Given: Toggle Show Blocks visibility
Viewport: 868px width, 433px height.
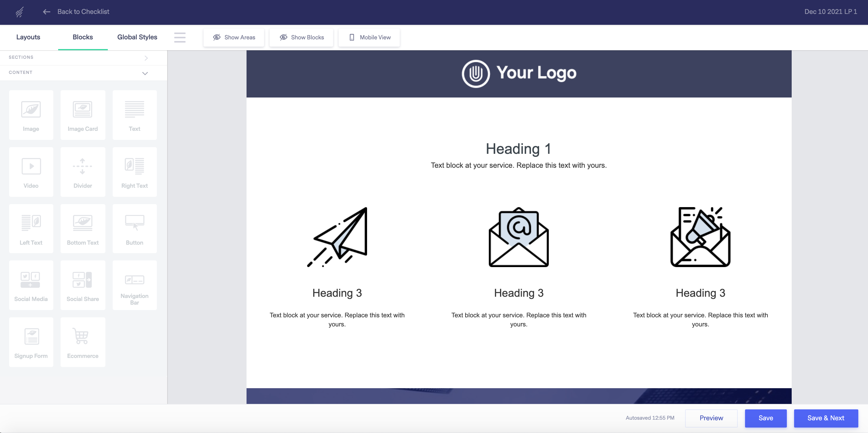Looking at the screenshot, I should coord(301,38).
